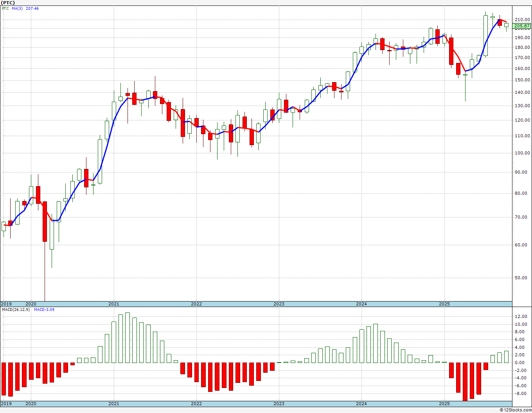The image size is (532, 413).
Task: Select 2024 on the MACD panel time axis
Action: [x=361, y=404]
